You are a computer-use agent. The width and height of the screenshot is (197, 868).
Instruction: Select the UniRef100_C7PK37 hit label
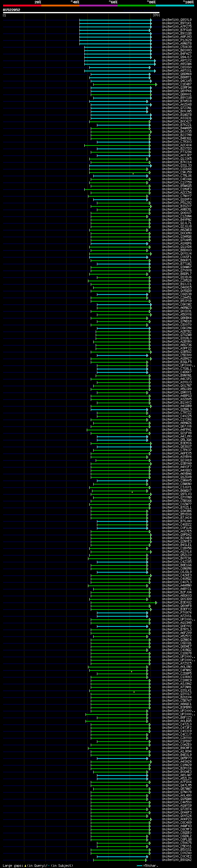(177, 450)
